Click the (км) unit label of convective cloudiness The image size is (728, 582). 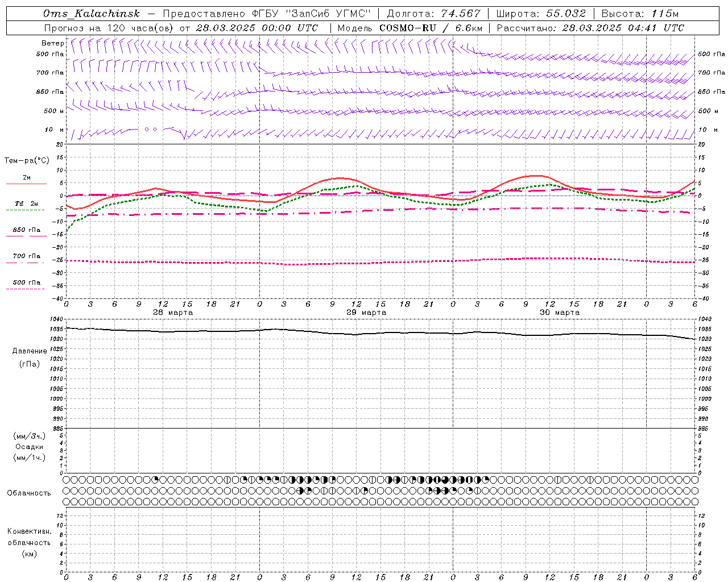point(29,554)
